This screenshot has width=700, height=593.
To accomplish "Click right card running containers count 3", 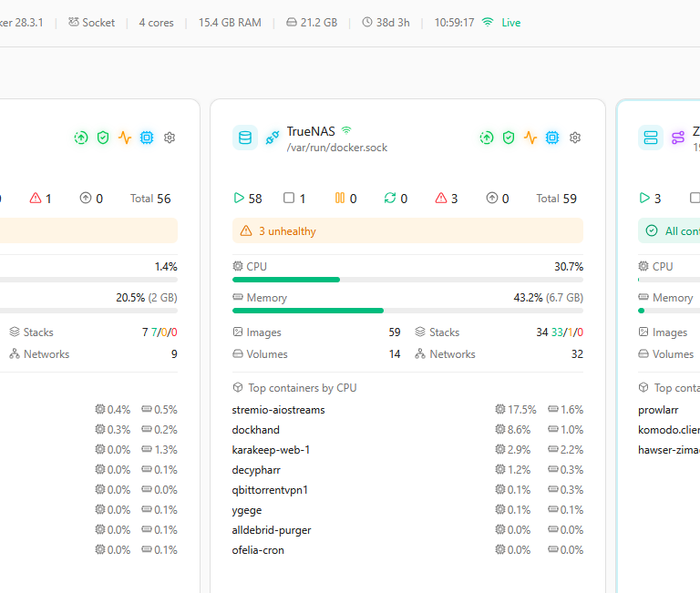I will [651, 198].
